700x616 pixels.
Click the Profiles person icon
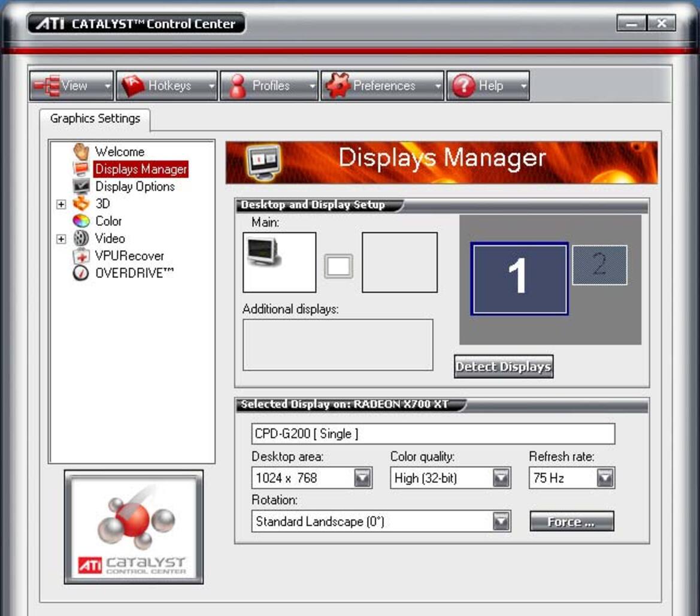pos(238,86)
